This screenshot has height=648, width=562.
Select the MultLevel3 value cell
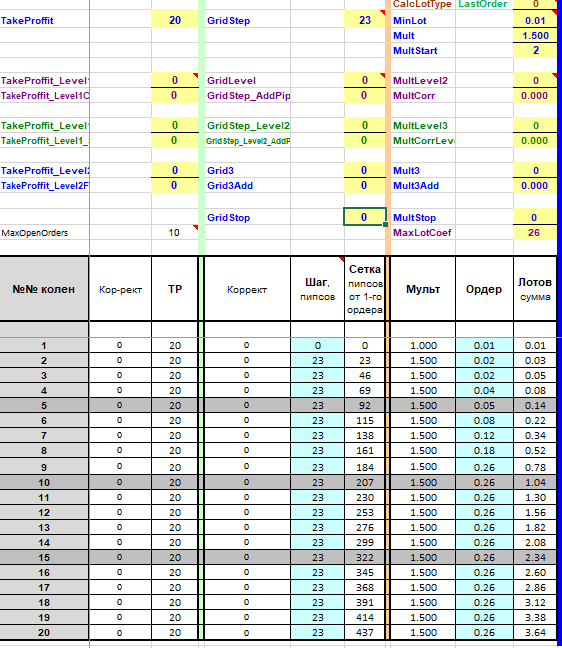click(x=535, y=125)
